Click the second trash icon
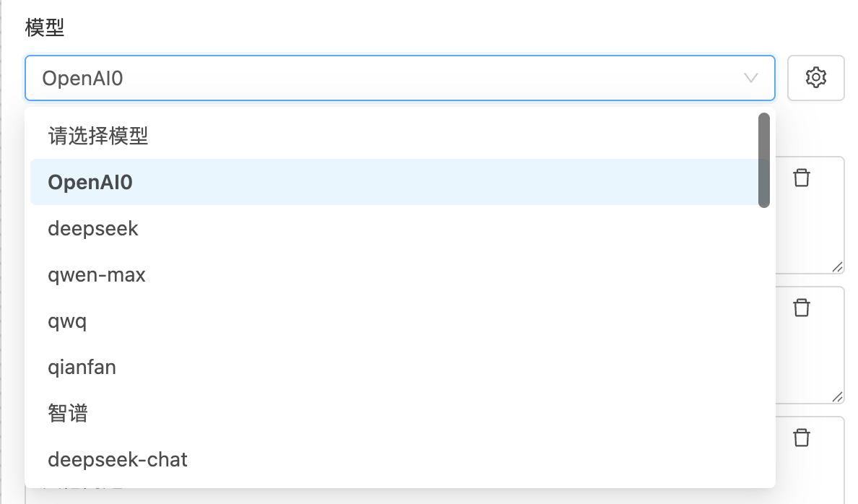 pyautogui.click(x=802, y=308)
